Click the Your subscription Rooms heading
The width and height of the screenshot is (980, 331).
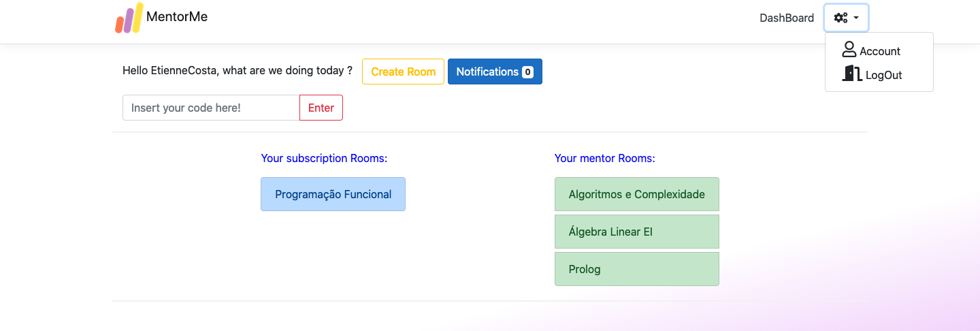pos(324,158)
